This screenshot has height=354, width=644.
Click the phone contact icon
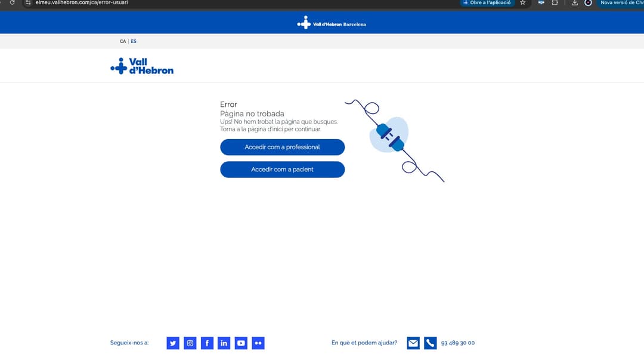(x=431, y=343)
